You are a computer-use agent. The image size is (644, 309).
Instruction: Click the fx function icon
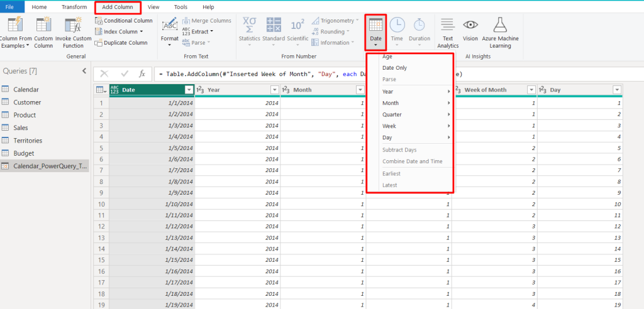tap(142, 74)
